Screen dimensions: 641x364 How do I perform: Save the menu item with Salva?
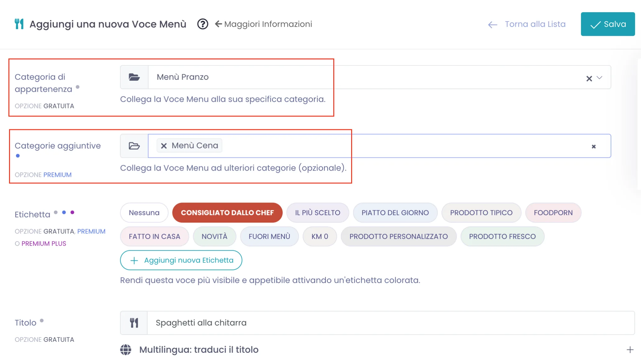click(608, 24)
